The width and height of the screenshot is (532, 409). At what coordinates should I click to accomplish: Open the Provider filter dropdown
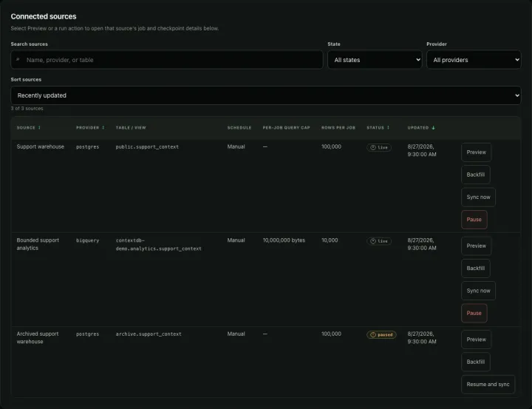(x=474, y=60)
